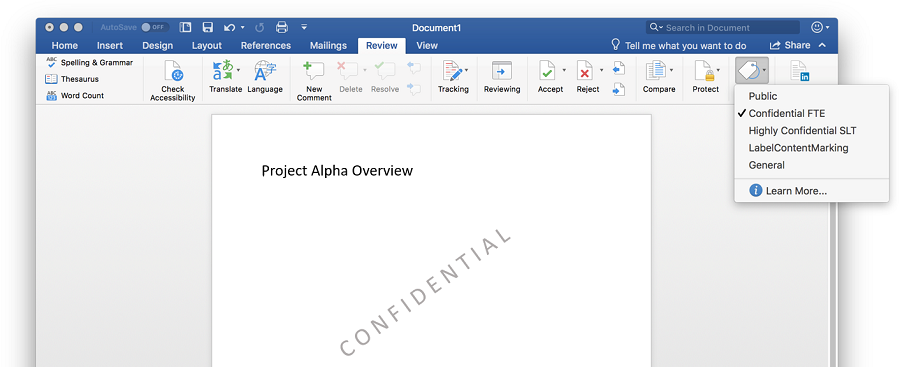The height and width of the screenshot is (367, 900).
Task: Accept the tracked change
Action: (547, 71)
